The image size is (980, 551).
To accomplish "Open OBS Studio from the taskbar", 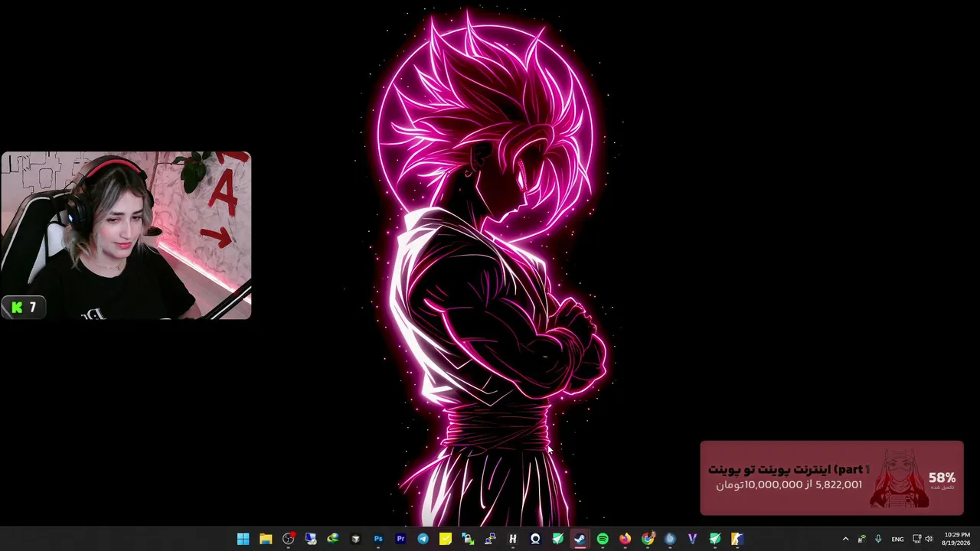I will coord(288,539).
